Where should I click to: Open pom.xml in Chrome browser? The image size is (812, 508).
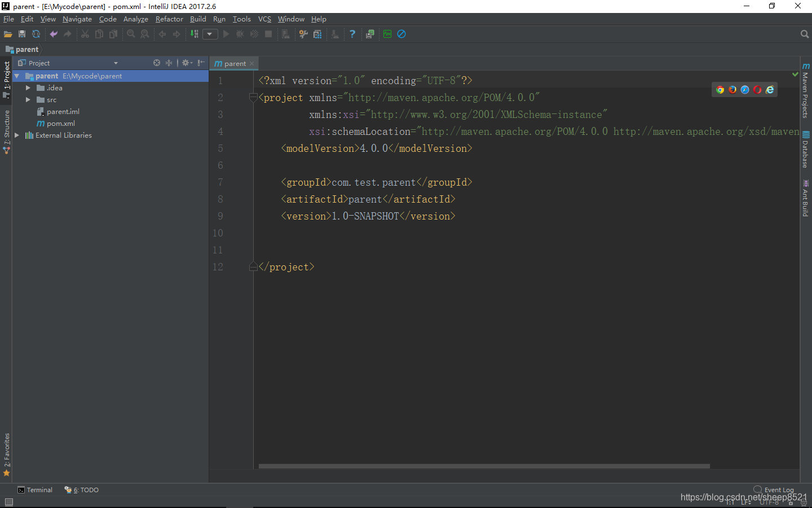pos(720,90)
